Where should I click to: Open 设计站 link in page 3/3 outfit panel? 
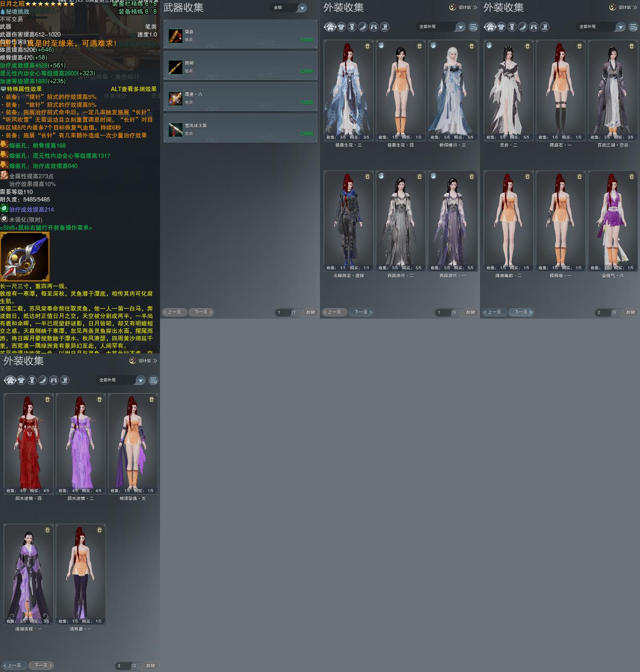[x=143, y=361]
